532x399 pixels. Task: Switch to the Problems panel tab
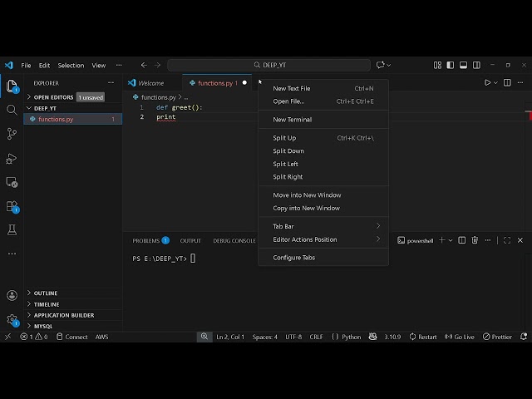(150, 240)
